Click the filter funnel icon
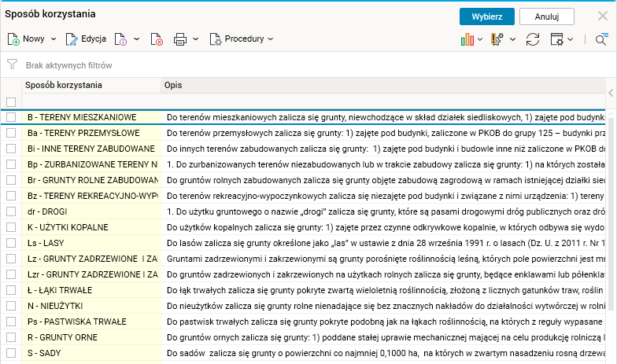Viewport: 617px width, 364px height. click(x=13, y=64)
